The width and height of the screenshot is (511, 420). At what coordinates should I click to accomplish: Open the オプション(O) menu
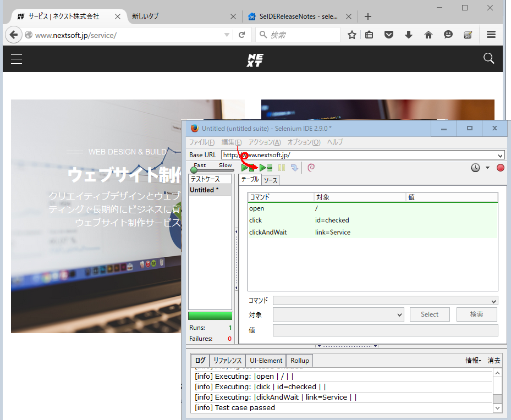point(304,142)
